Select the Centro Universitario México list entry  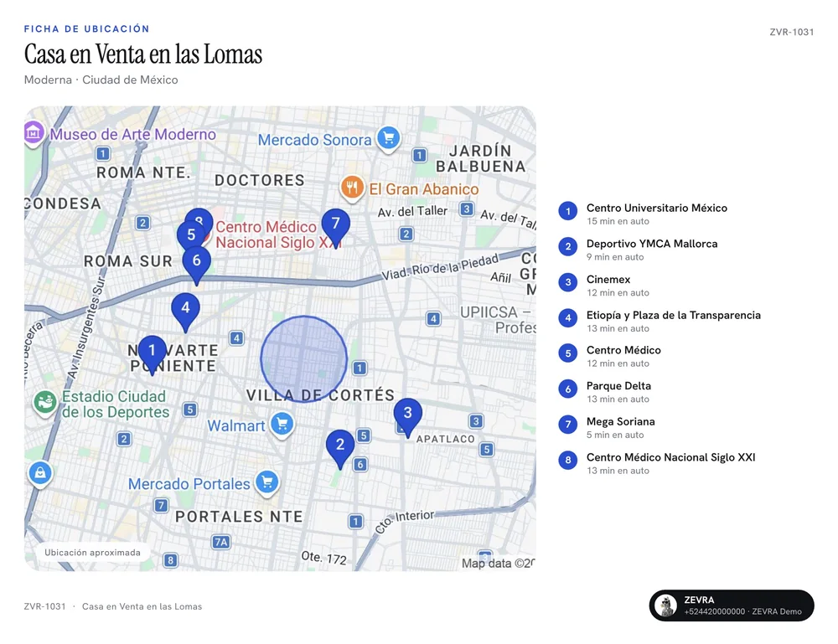click(x=643, y=214)
